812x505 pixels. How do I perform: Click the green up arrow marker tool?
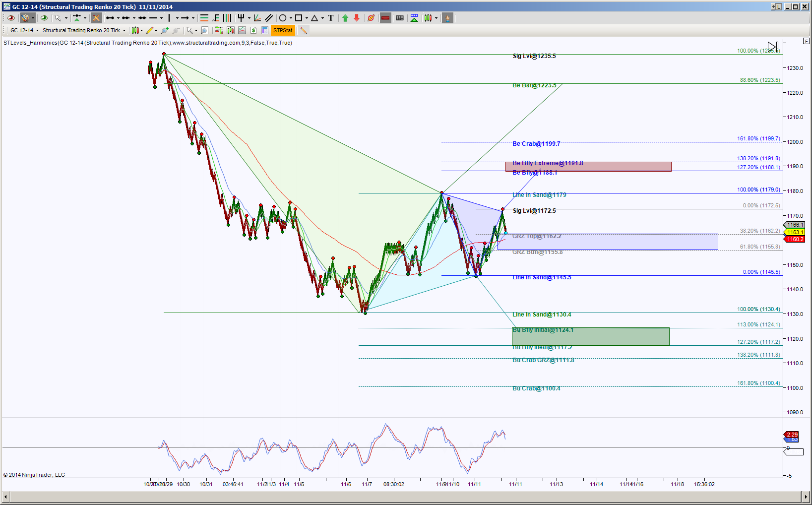pos(345,18)
